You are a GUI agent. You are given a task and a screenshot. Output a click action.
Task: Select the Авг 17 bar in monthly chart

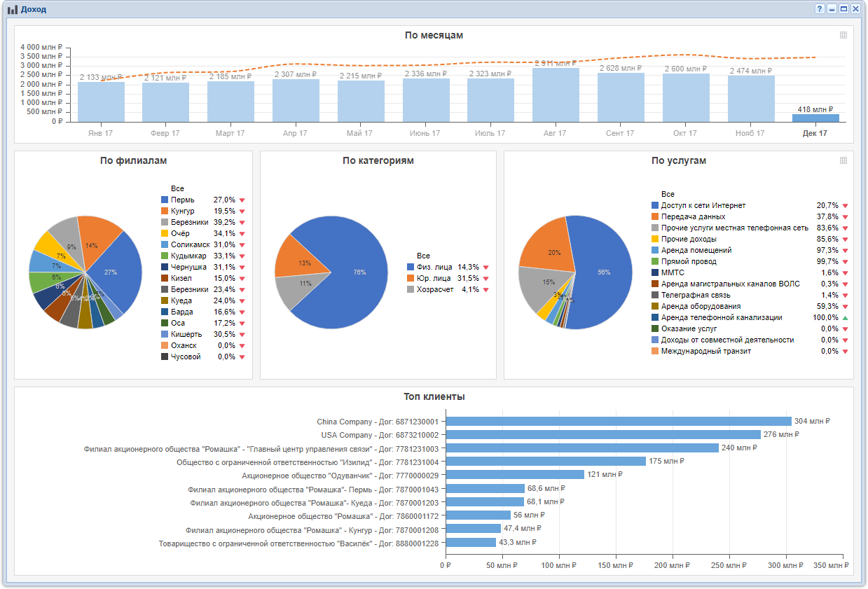pos(556,95)
